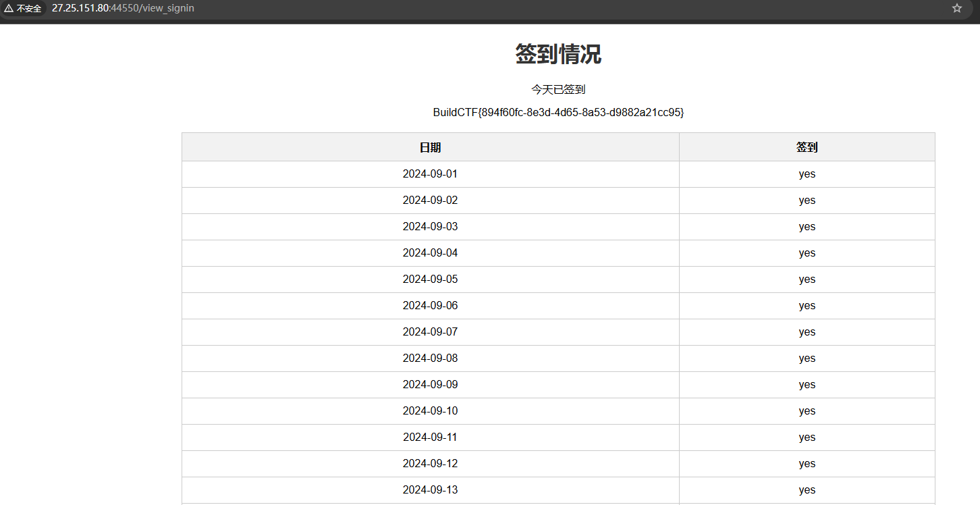The image size is (980, 505).
Task: Click the URL in the address bar
Action: tap(123, 9)
